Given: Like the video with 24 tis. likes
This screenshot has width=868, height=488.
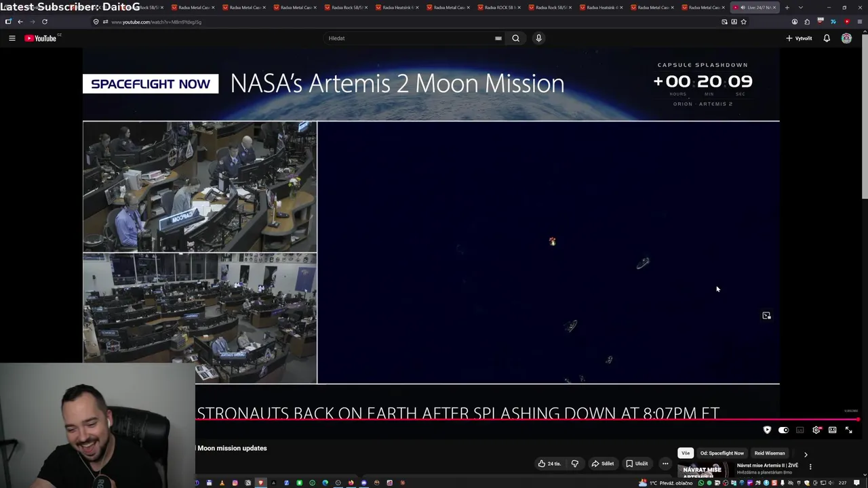Looking at the screenshot, I should click(x=549, y=464).
